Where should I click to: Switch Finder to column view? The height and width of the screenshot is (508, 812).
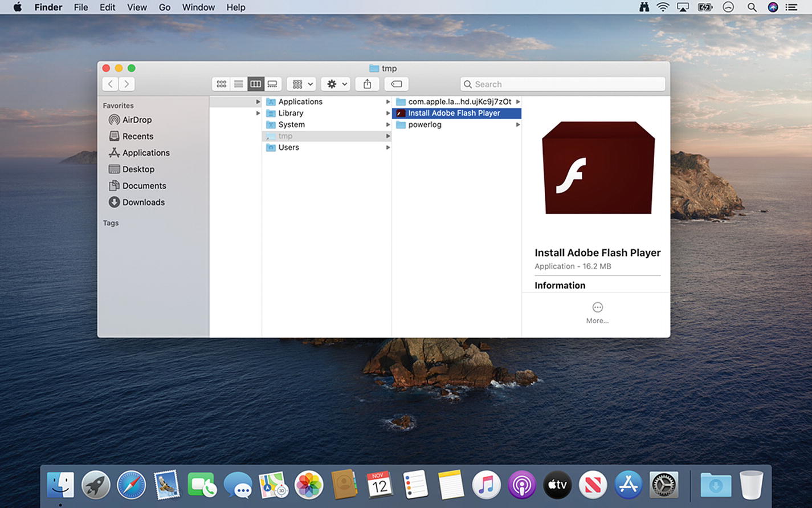coord(255,84)
